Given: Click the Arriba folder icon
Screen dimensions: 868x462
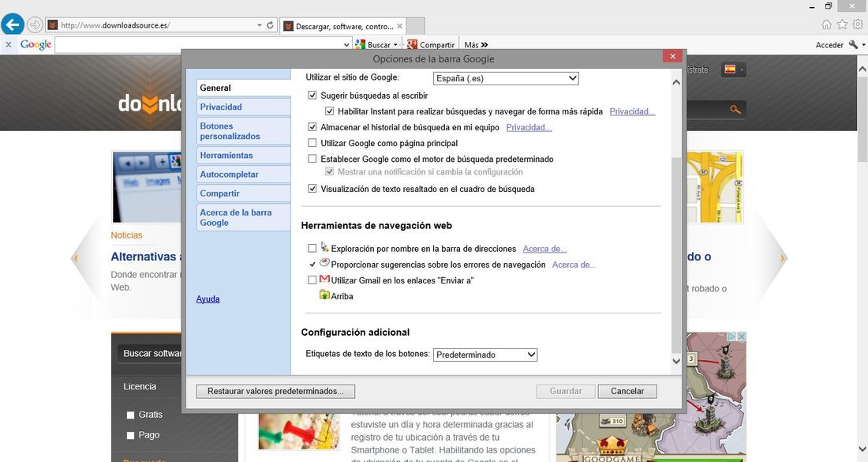Looking at the screenshot, I should click(x=324, y=295).
